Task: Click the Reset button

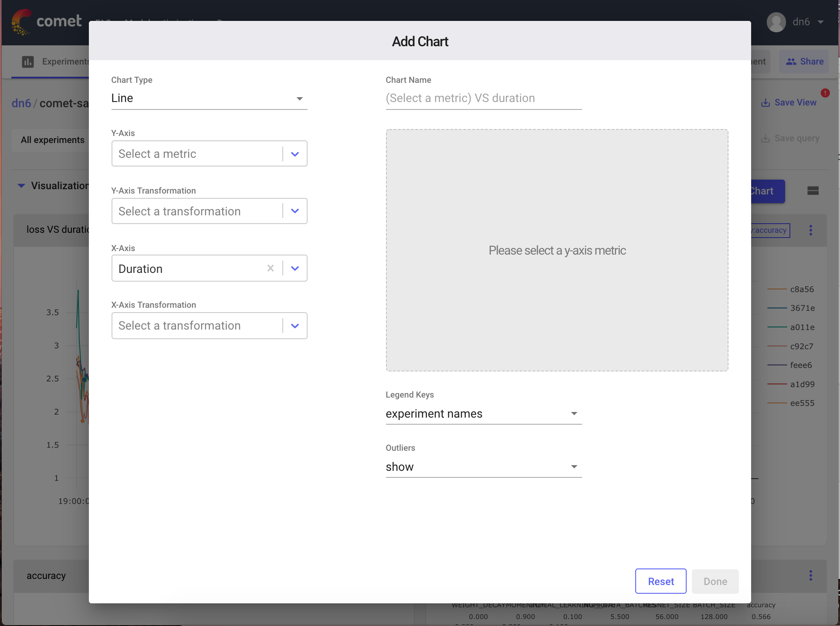Action: pos(660,581)
